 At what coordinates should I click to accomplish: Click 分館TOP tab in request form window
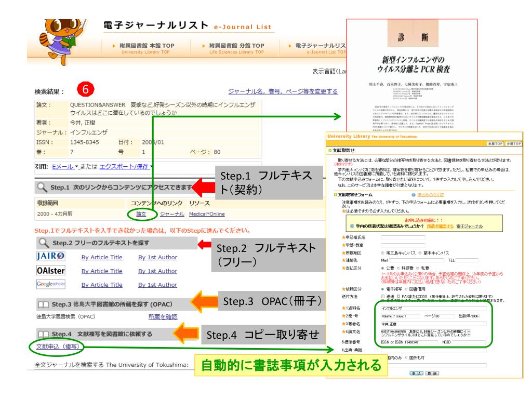pyautogui.click(x=513, y=143)
